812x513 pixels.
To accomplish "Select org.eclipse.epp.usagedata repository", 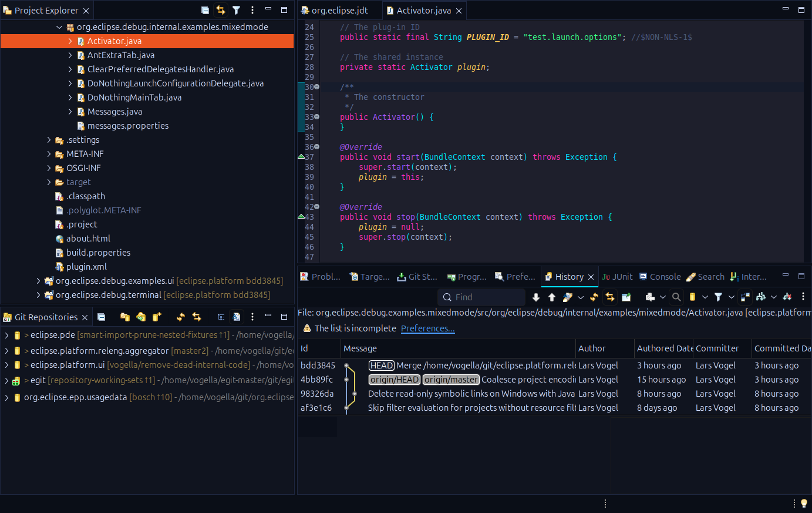I will pos(75,397).
